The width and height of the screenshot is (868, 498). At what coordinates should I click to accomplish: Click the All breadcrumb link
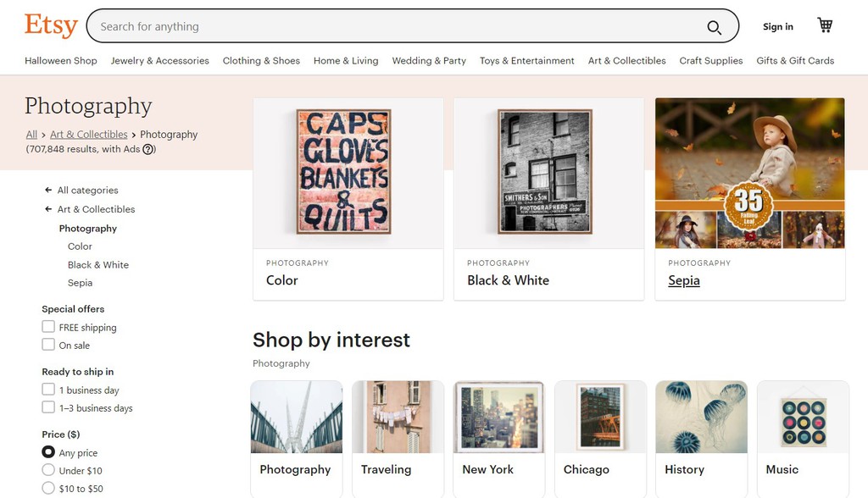point(31,134)
